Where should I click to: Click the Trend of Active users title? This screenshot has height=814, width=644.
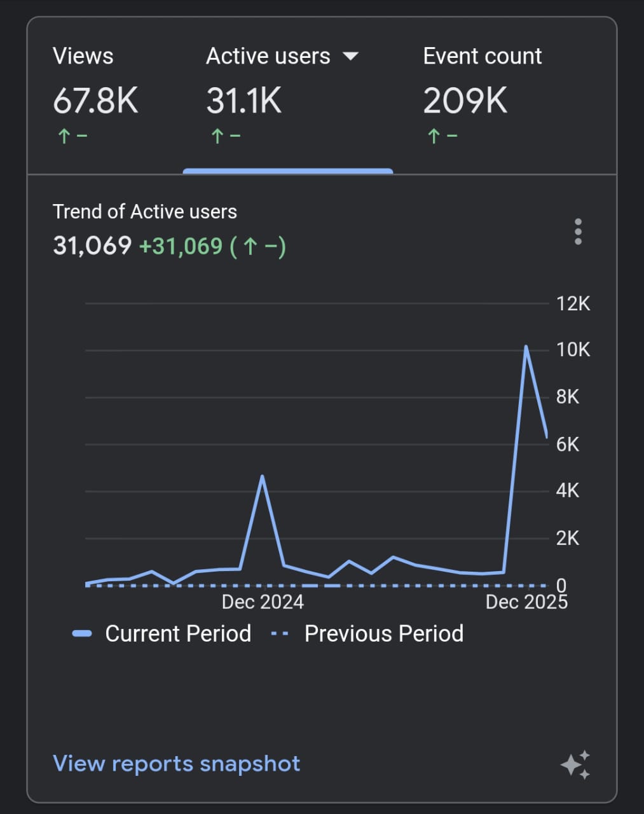[x=144, y=212]
